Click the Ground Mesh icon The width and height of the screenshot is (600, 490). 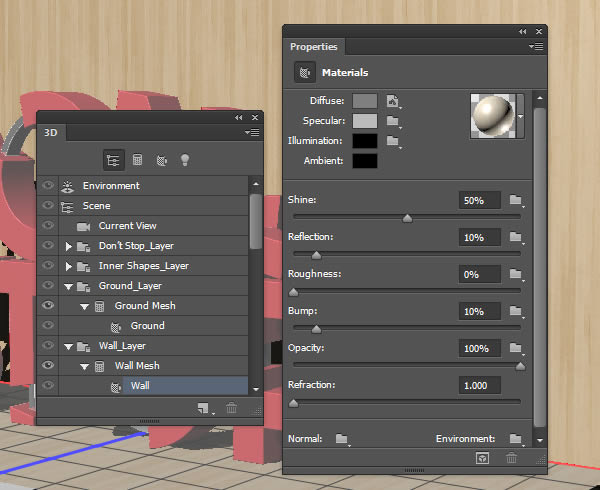click(x=99, y=306)
